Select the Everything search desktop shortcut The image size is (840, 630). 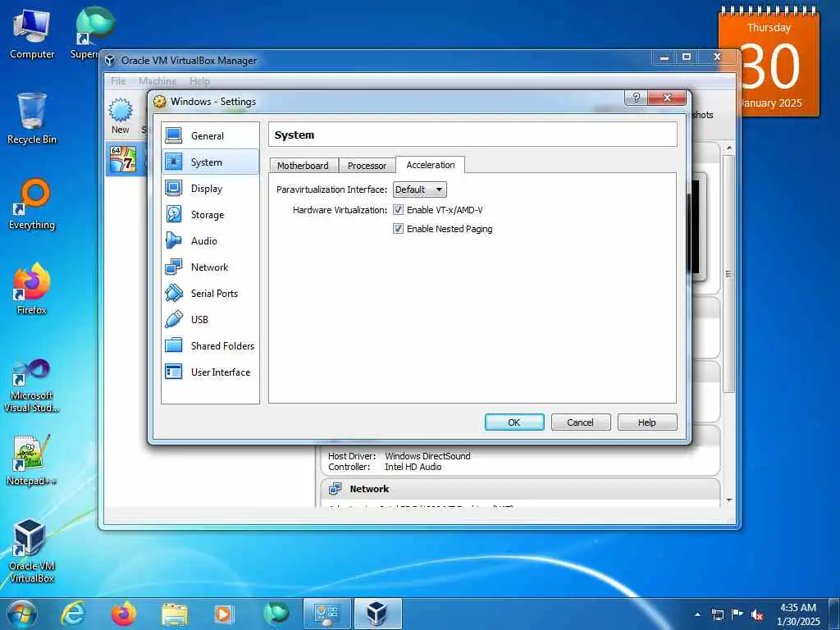point(32,204)
